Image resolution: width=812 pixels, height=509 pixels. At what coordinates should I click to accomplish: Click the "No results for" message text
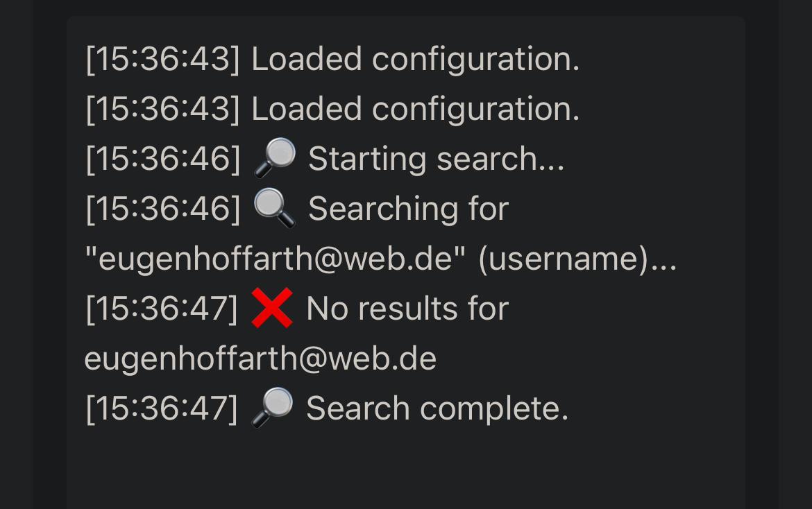pos(407,309)
